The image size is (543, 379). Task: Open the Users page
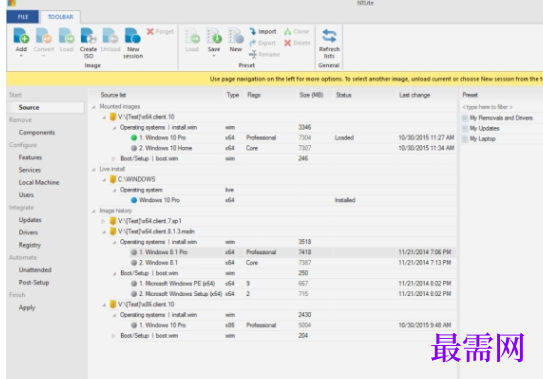pos(26,195)
